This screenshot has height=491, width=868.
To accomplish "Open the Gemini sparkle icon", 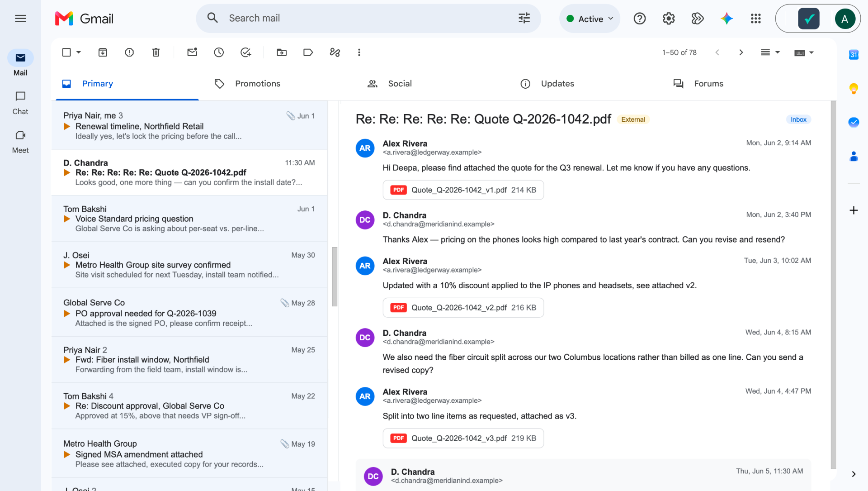I will [x=726, y=19].
